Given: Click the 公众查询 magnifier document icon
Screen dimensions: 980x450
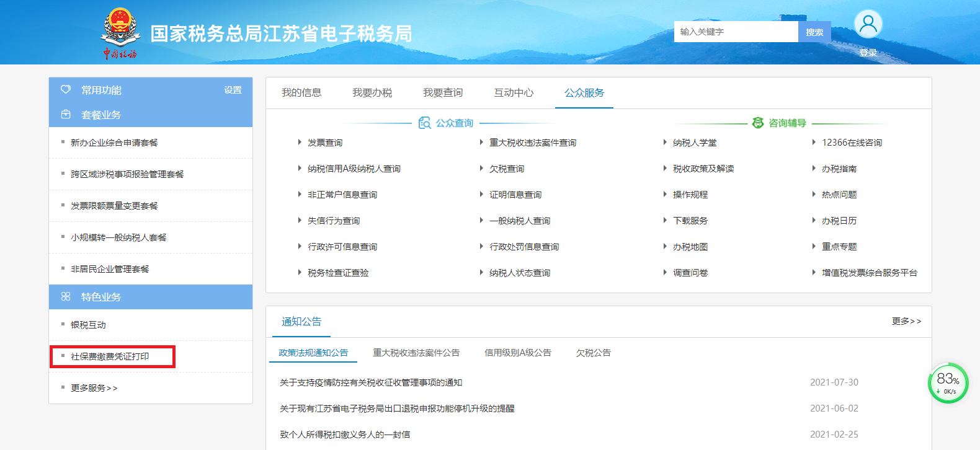Looking at the screenshot, I should click(424, 123).
